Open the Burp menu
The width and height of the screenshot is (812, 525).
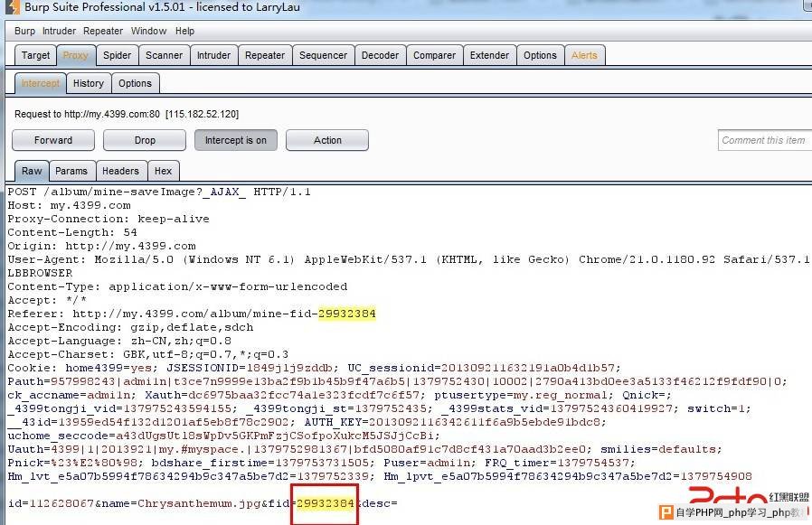(x=24, y=31)
